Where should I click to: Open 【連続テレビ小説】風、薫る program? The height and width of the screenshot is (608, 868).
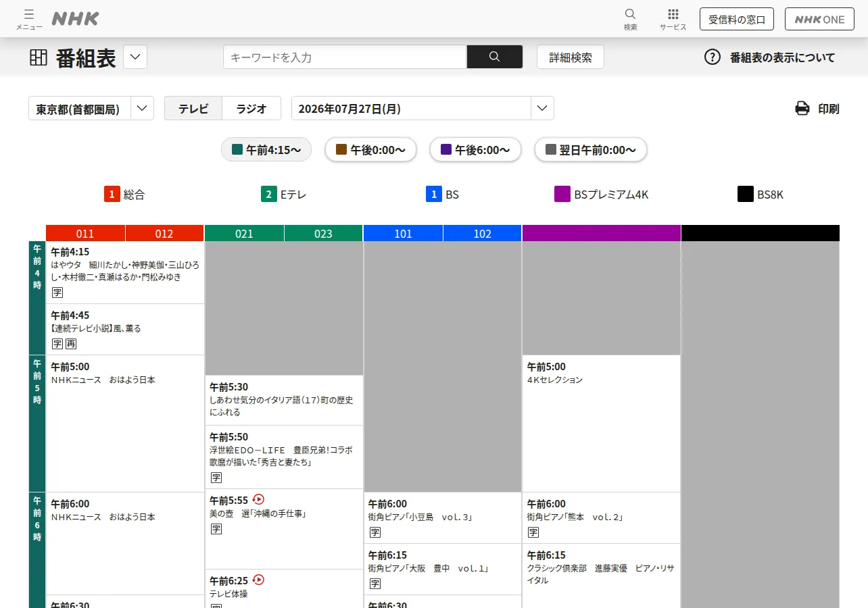coord(125,329)
